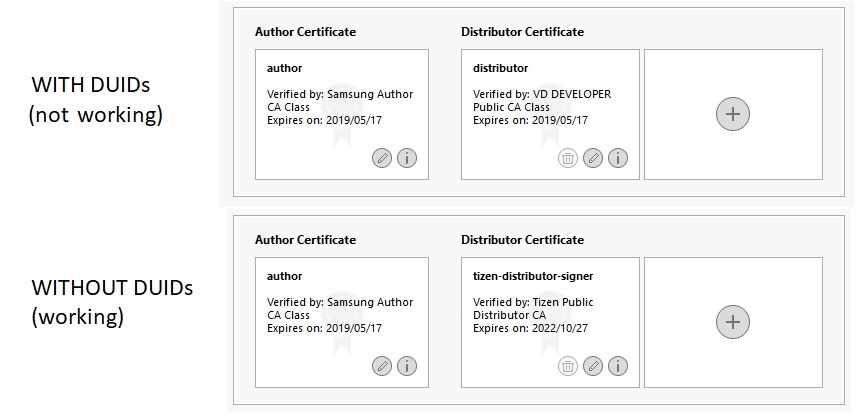The image size is (859, 418).
Task: Edit the tizen-distributor-signer certificate
Action: click(x=593, y=366)
